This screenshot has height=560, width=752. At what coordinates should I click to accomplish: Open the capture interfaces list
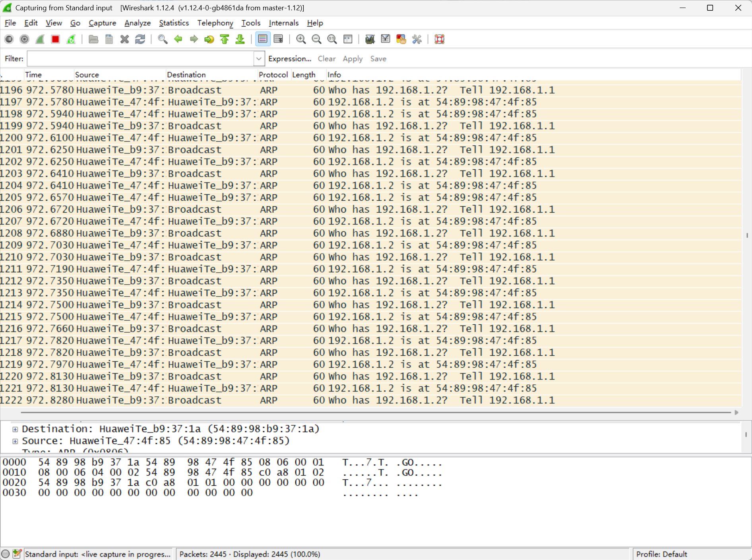[9, 39]
